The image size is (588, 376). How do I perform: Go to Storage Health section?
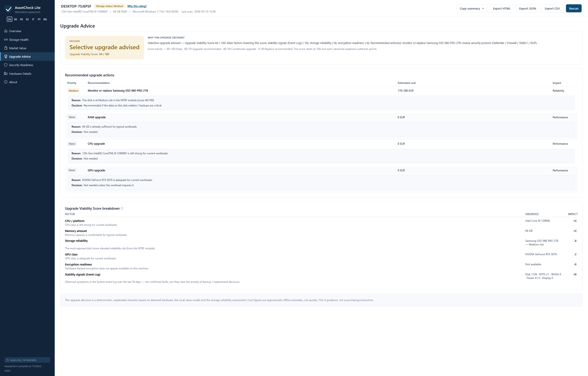(27, 40)
